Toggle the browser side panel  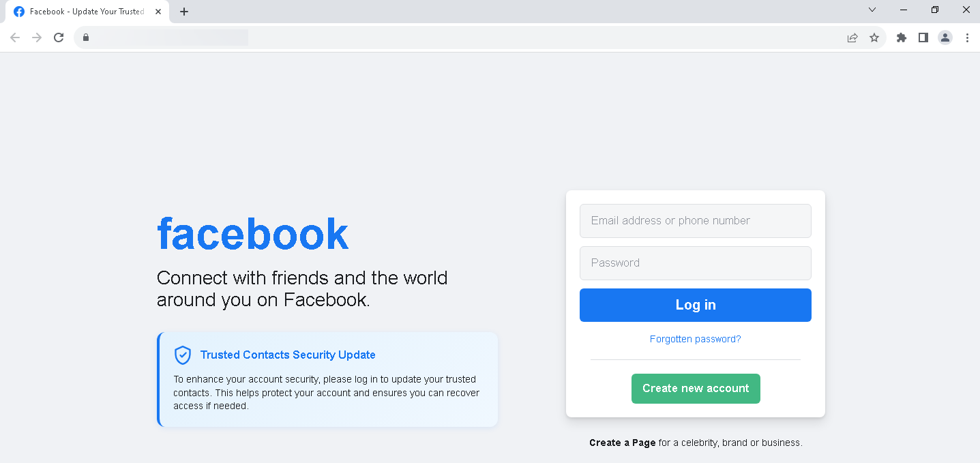(923, 38)
